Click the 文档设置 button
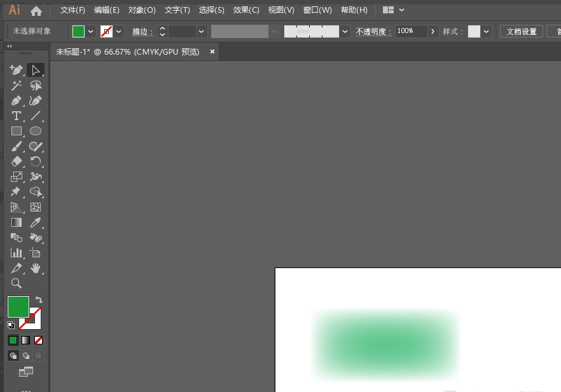 pyautogui.click(x=522, y=31)
